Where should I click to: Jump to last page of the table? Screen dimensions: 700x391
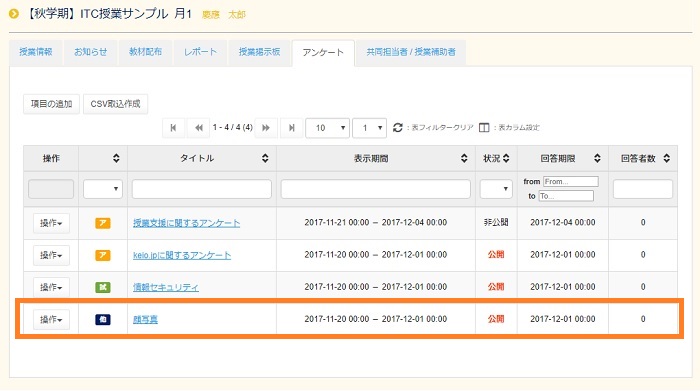(x=292, y=128)
